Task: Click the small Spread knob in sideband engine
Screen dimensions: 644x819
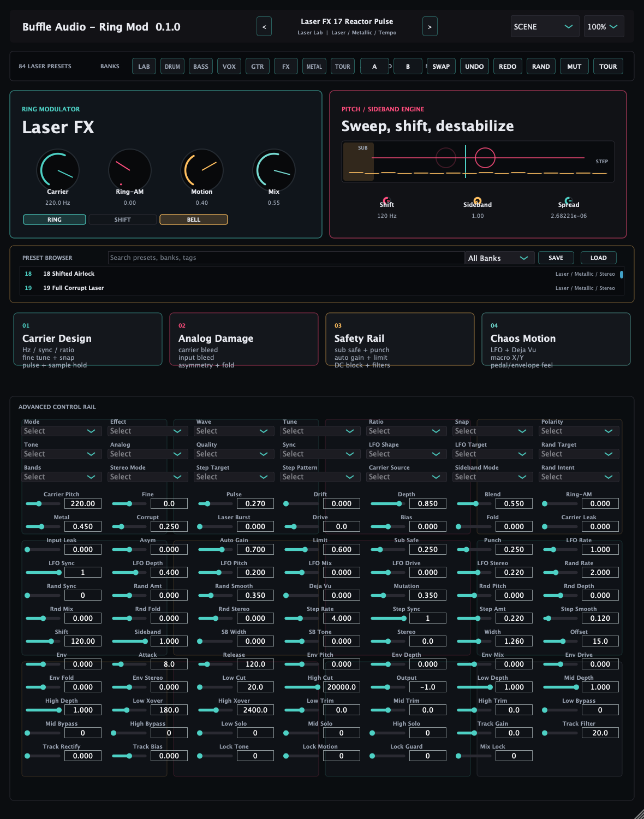Action: pos(569,201)
